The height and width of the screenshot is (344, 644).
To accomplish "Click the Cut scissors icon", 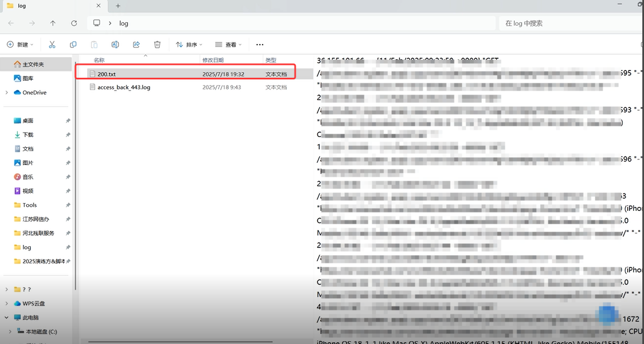I will [x=52, y=44].
